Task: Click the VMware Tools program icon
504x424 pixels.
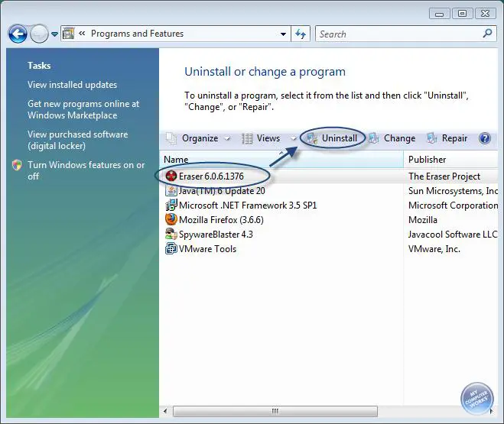Action: (x=171, y=249)
